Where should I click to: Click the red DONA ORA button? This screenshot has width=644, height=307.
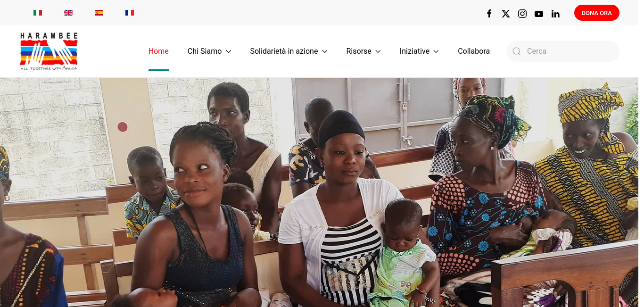596,13
